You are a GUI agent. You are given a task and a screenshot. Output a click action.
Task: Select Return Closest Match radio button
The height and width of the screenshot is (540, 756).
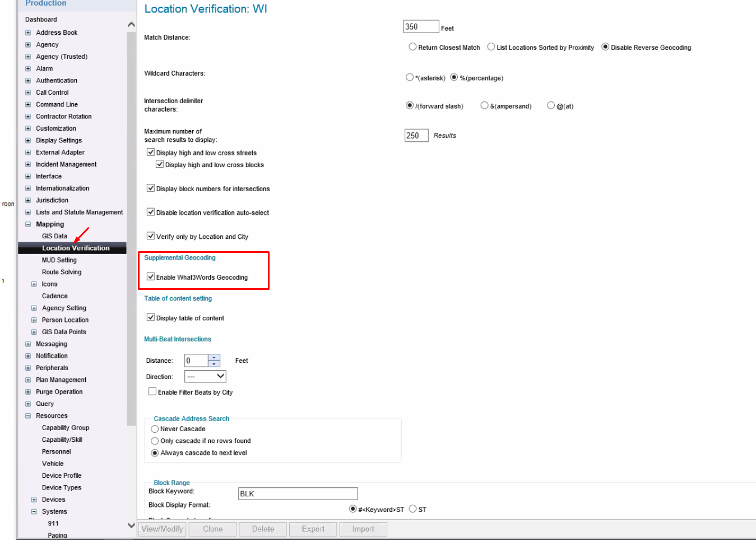[x=412, y=47]
